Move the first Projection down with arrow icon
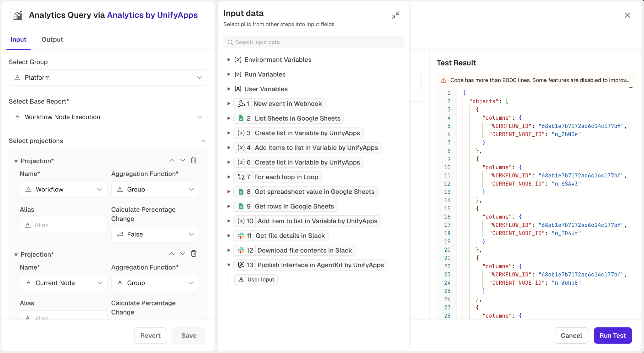This screenshot has width=644, height=353. click(182, 160)
